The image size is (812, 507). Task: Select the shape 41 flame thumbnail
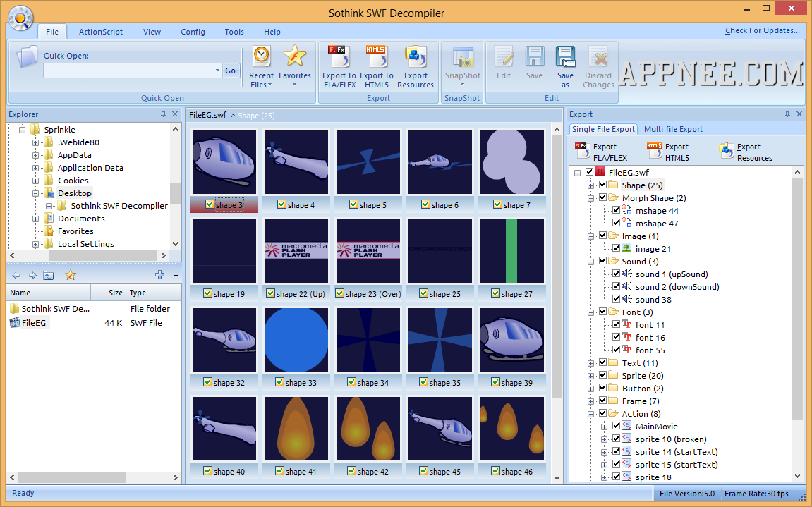(296, 429)
